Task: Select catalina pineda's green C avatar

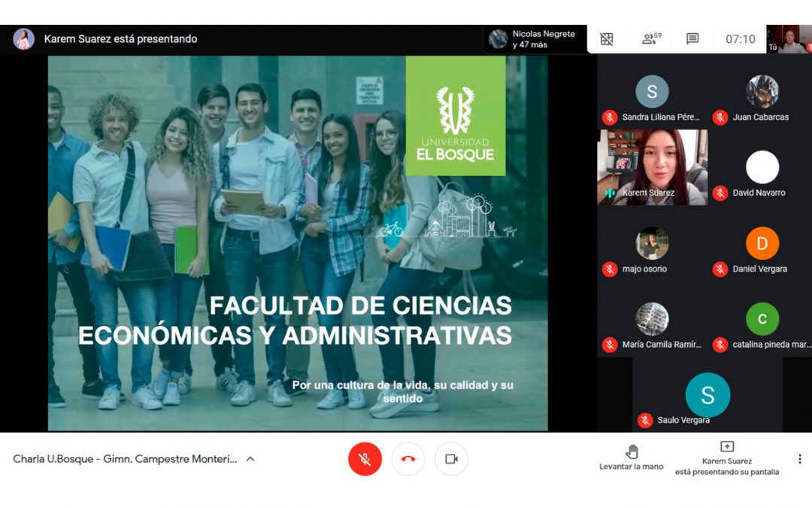Action: pyautogui.click(x=762, y=319)
